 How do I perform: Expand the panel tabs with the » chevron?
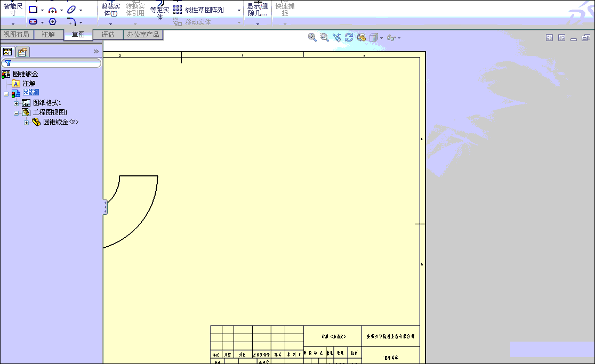pyautogui.click(x=96, y=51)
